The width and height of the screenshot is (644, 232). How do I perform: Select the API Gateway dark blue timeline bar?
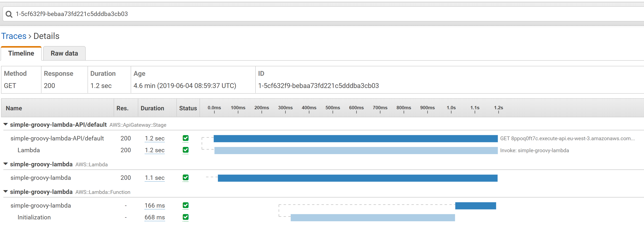355,139
